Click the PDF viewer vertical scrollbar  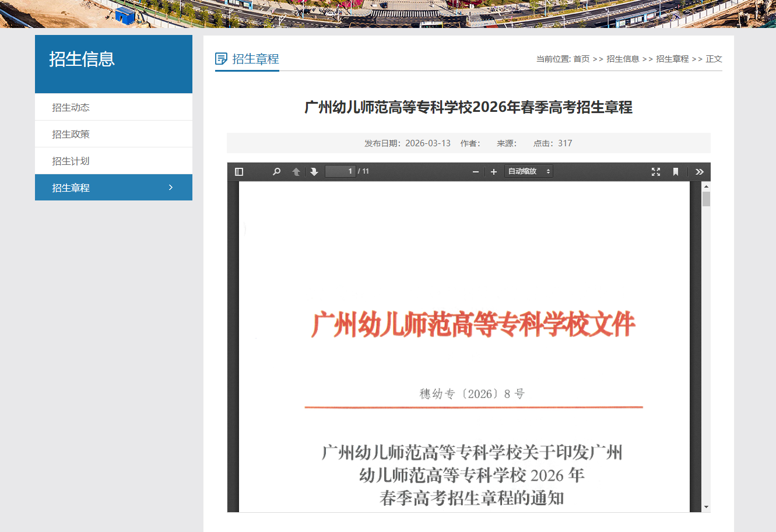pos(706,198)
